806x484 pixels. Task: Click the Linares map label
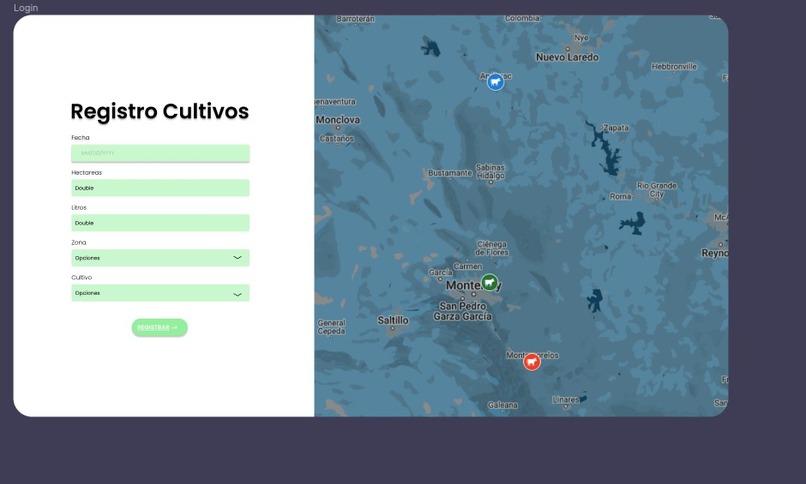pyautogui.click(x=565, y=399)
